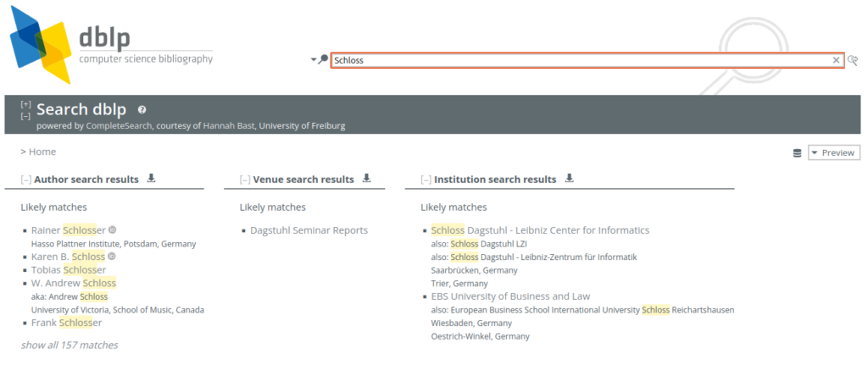Click Oestrich-Winkel, Germany text

coord(481,336)
